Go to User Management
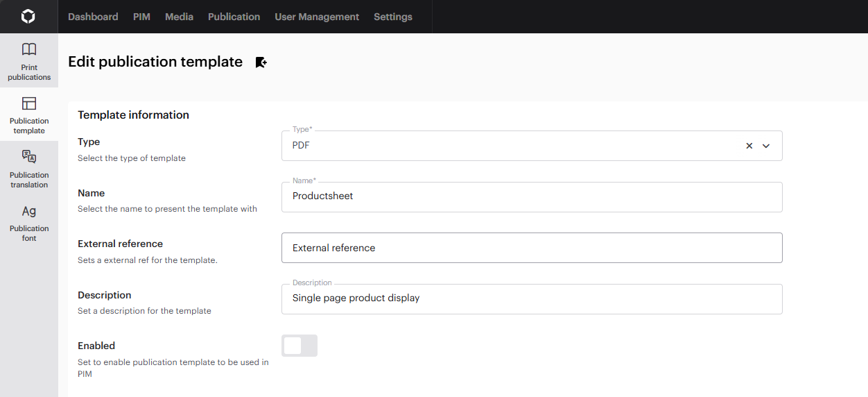This screenshot has height=397, width=868. point(317,17)
